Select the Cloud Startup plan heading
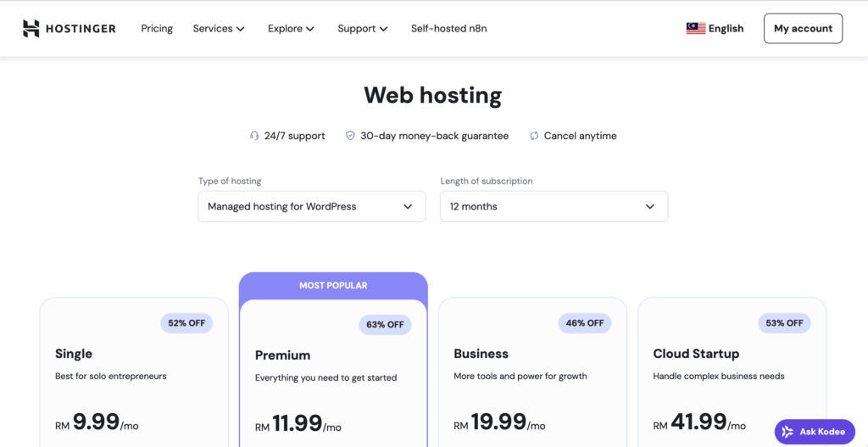Screen dimensions: 868x447 (x=696, y=354)
